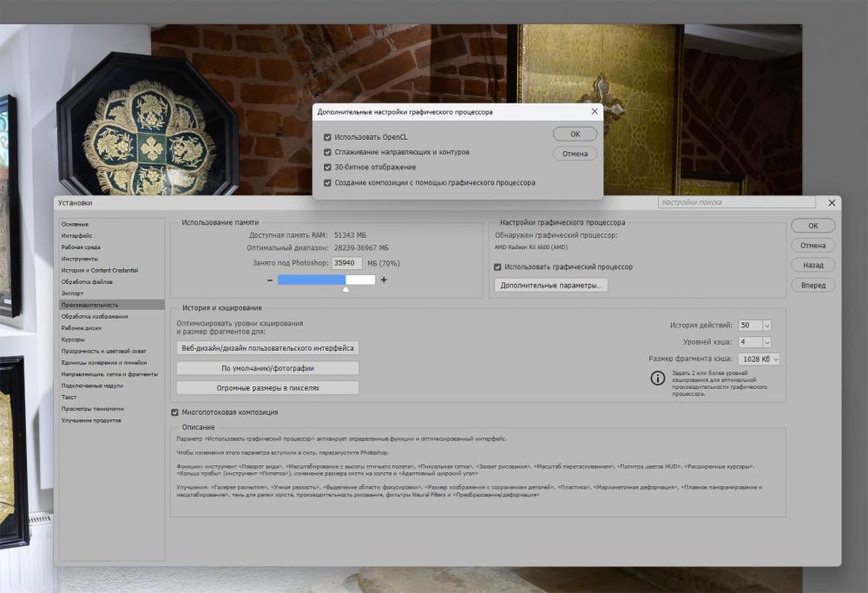Toggle the Использовать OpenCL checkbox
The height and width of the screenshot is (593, 868).
click(327, 137)
